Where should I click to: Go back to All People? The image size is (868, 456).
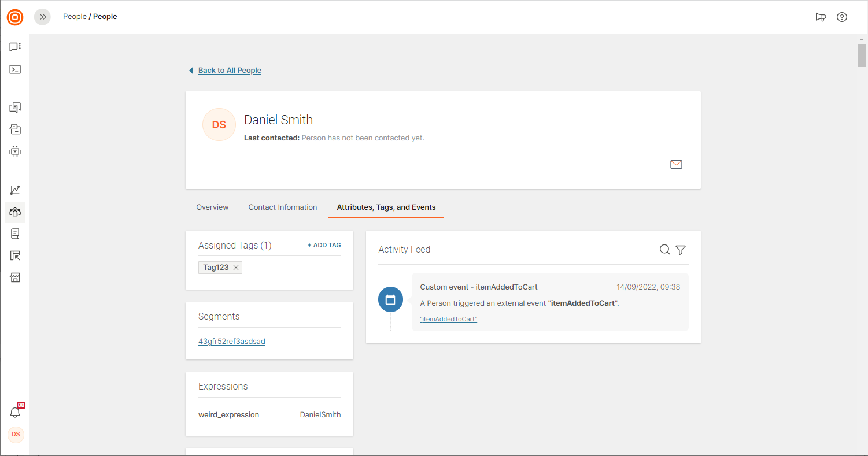[x=230, y=71]
